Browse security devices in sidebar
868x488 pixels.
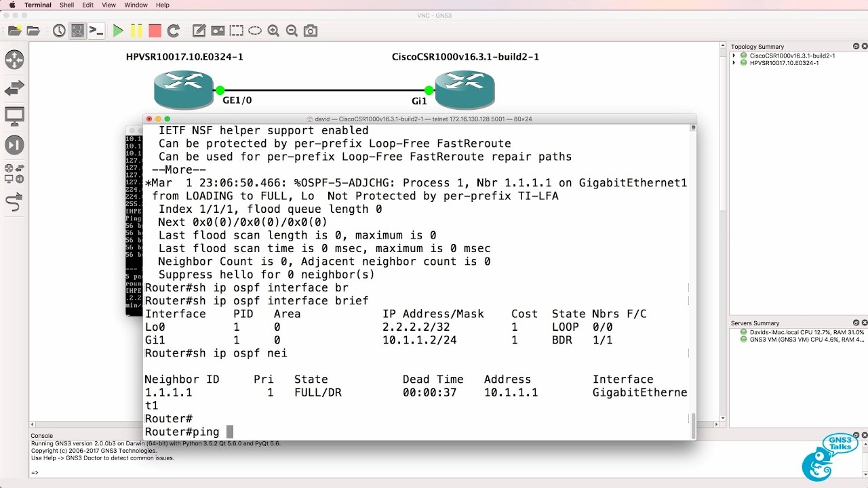click(14, 144)
